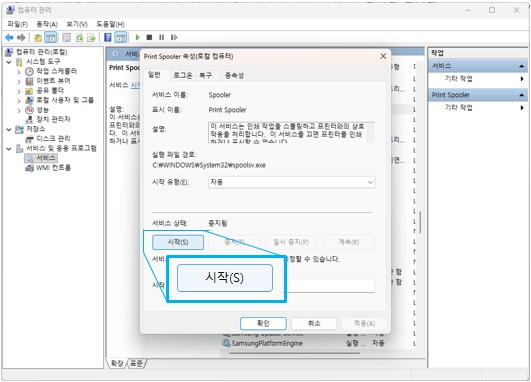The width and height of the screenshot is (531, 382).
Task: Go back with the blue arrow
Action: pyautogui.click(x=9, y=38)
